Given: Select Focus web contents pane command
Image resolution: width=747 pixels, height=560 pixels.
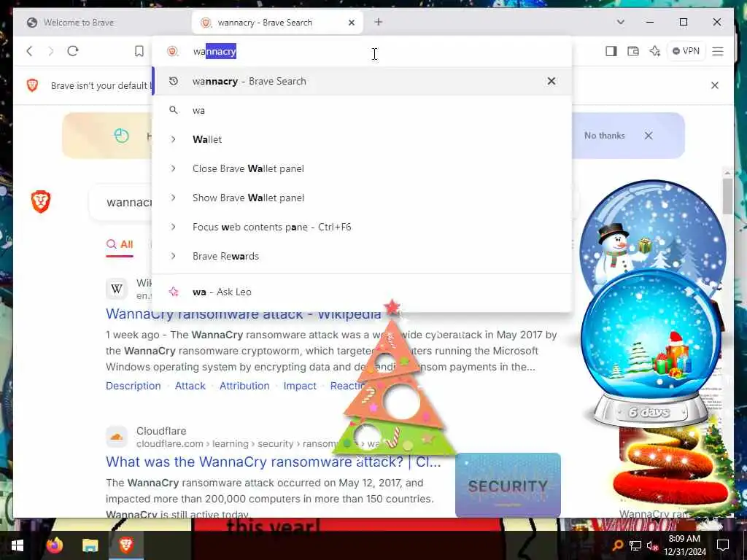Looking at the screenshot, I should pos(362,227).
